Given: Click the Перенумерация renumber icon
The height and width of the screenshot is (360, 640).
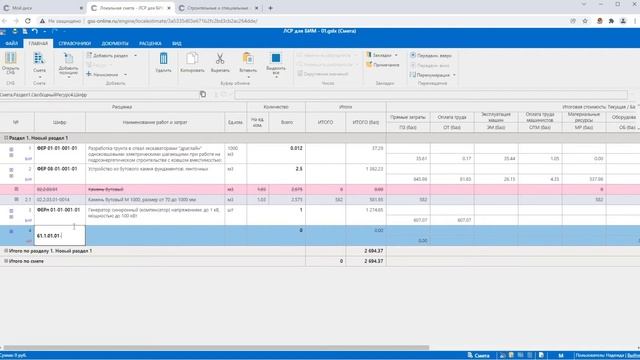Looking at the screenshot, I should (413, 75).
